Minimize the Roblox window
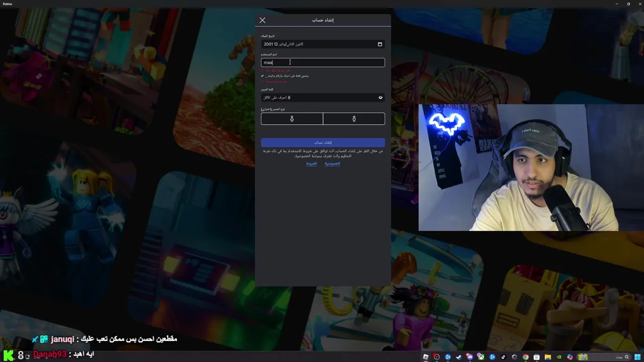 [617, 4]
